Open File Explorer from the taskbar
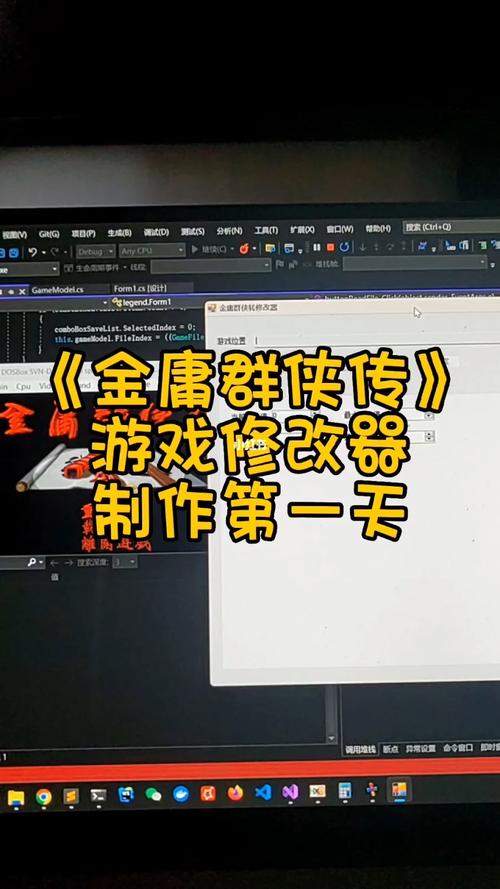 point(16,798)
